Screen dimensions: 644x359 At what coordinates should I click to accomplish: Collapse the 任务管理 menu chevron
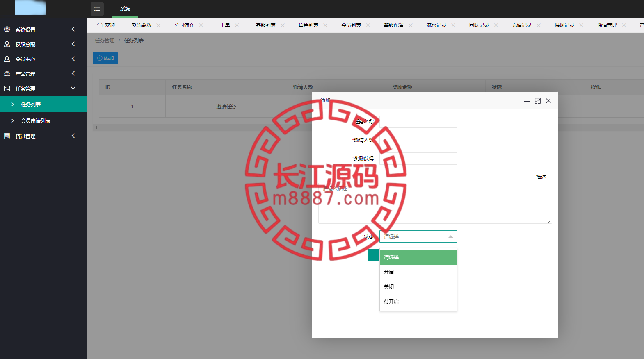pyautogui.click(x=73, y=88)
